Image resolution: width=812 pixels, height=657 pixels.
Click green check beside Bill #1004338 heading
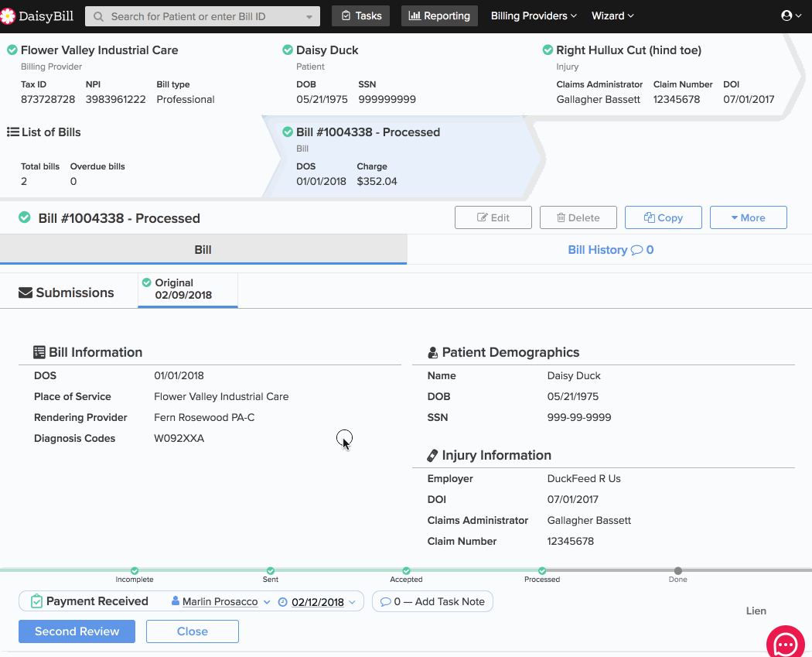click(24, 217)
